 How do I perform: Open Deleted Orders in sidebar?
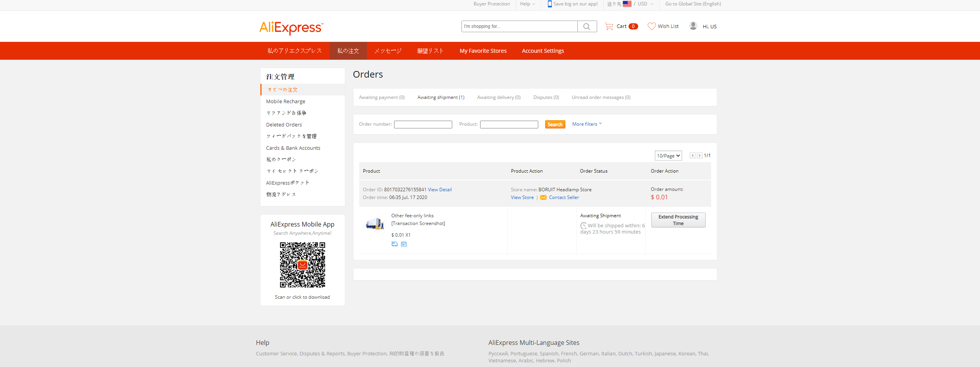coord(284,125)
